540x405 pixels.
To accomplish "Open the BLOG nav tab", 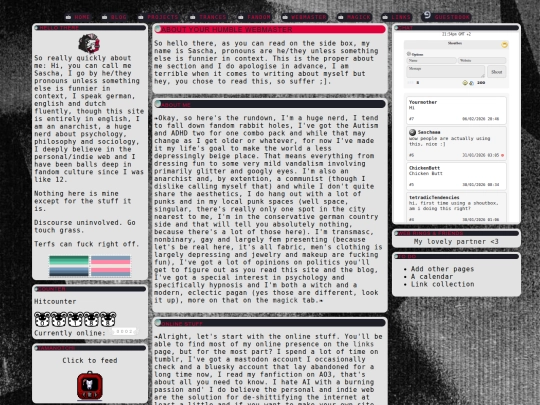I will tap(114, 17).
